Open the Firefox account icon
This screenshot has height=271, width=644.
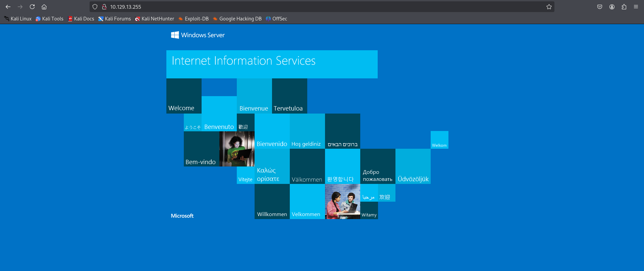(x=612, y=7)
